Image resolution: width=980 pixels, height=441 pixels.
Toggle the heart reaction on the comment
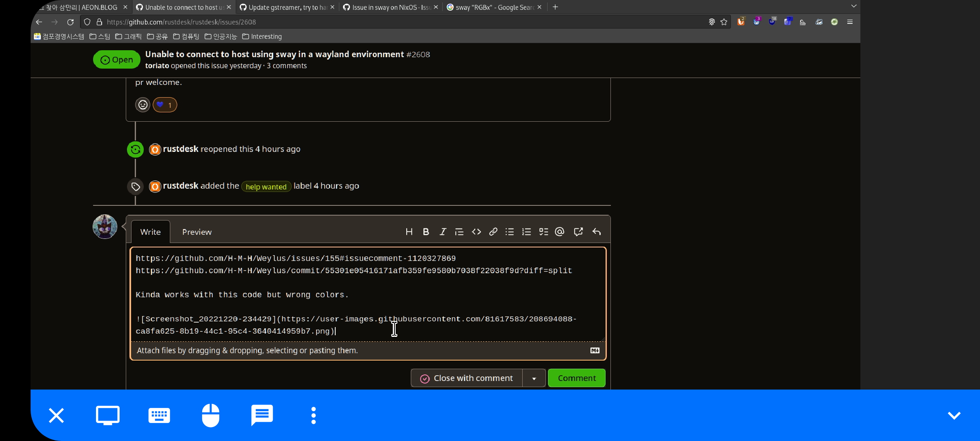tap(165, 105)
